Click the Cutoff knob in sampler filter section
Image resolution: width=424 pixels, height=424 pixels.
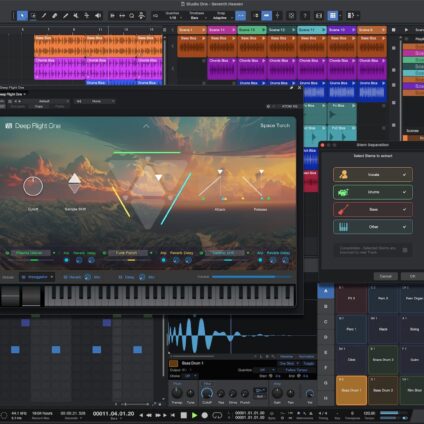pyautogui.click(x=207, y=394)
